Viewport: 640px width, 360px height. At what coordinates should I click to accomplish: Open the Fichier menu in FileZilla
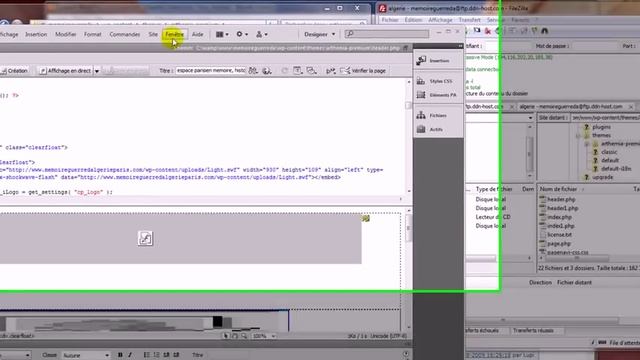(390, 20)
